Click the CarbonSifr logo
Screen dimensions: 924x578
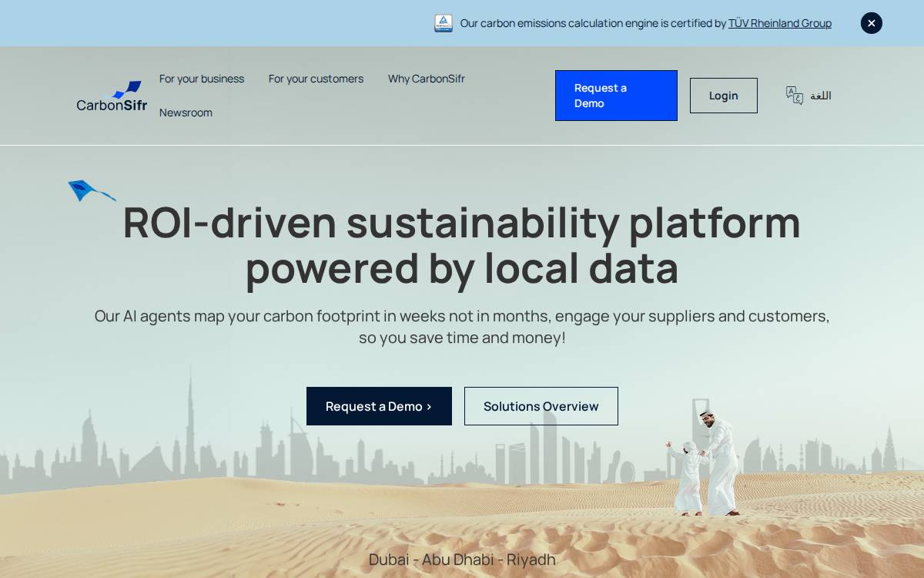[x=112, y=96]
